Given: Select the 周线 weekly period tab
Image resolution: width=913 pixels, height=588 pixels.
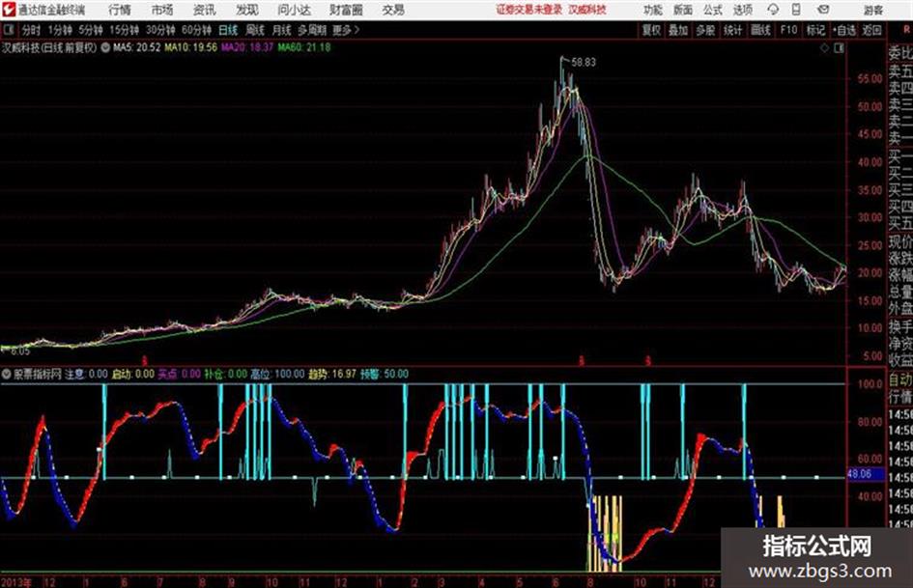Looking at the screenshot, I should [x=255, y=30].
